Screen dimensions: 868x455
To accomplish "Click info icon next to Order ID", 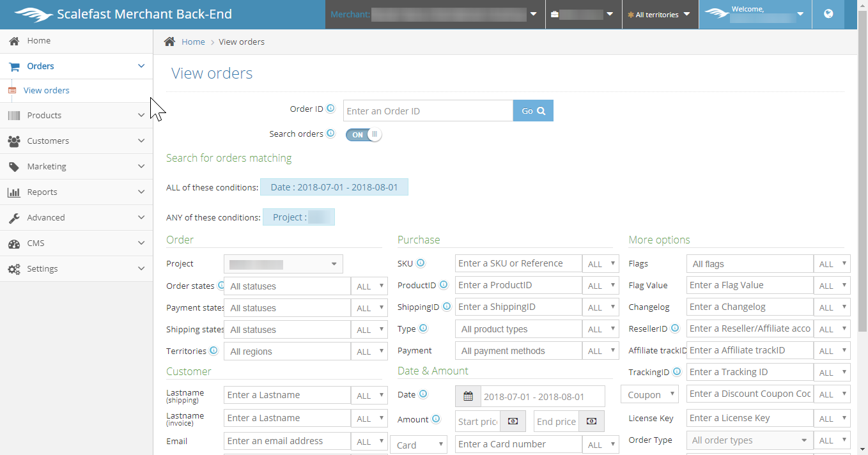I will (330, 109).
